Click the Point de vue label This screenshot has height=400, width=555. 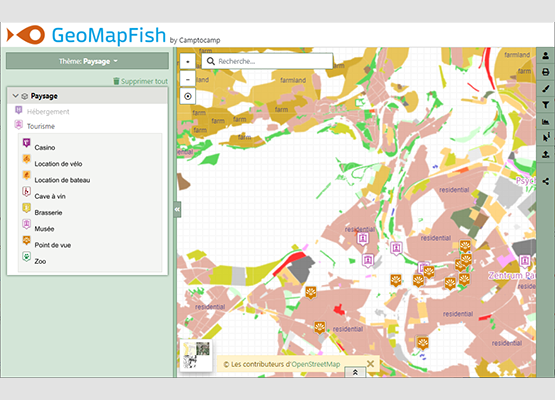coord(53,245)
